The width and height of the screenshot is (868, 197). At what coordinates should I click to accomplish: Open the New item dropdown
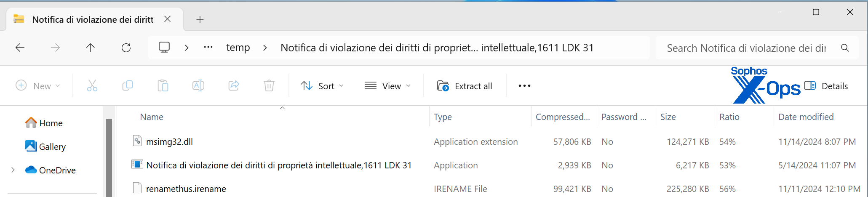pyautogui.click(x=38, y=86)
